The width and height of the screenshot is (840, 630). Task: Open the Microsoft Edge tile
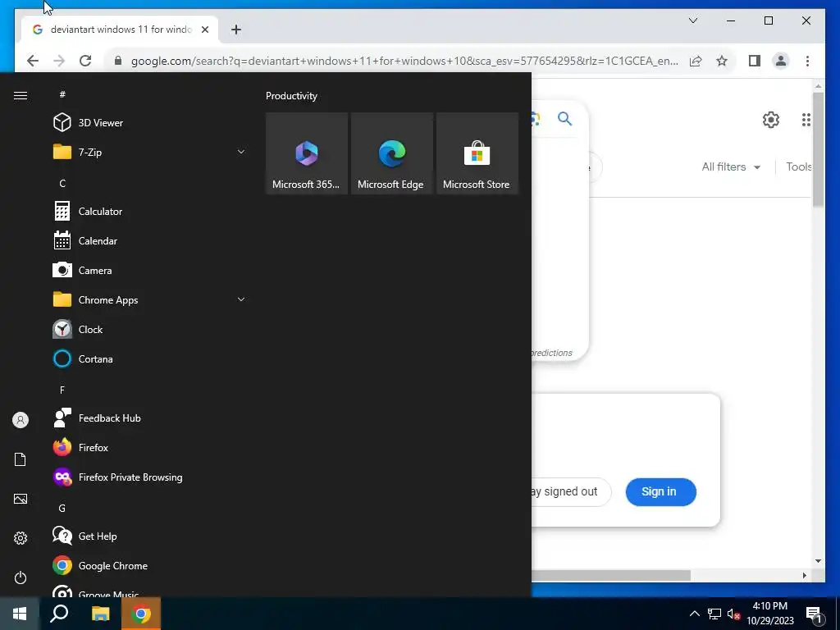point(391,153)
